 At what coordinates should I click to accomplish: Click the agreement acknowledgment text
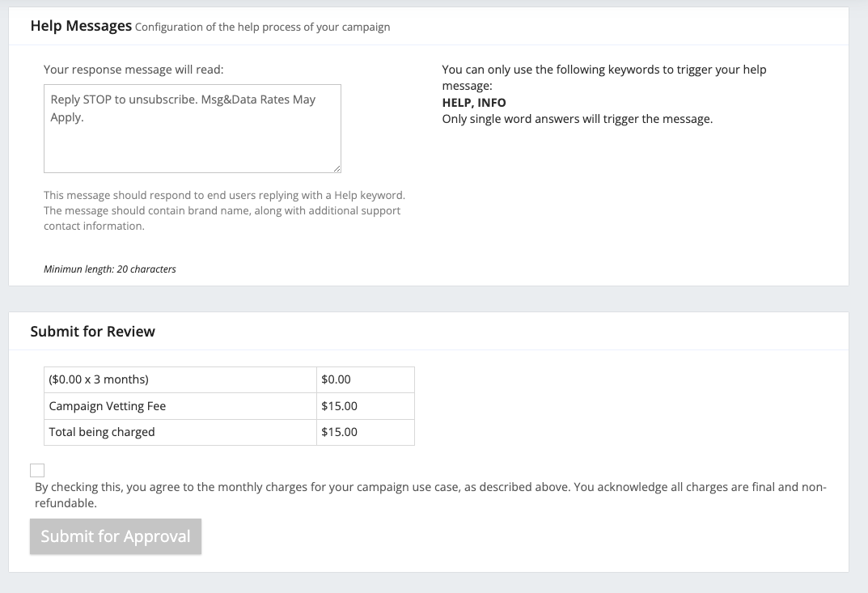pyautogui.click(x=429, y=492)
